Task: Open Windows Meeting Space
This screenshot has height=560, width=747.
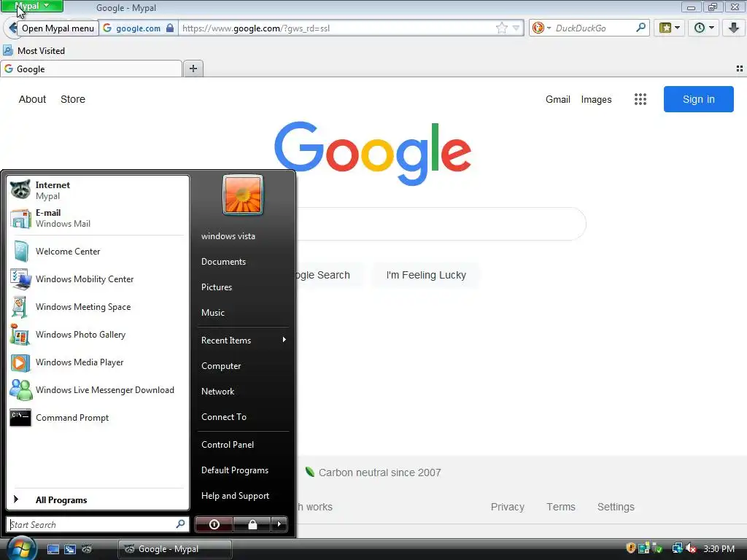Action: click(97, 307)
